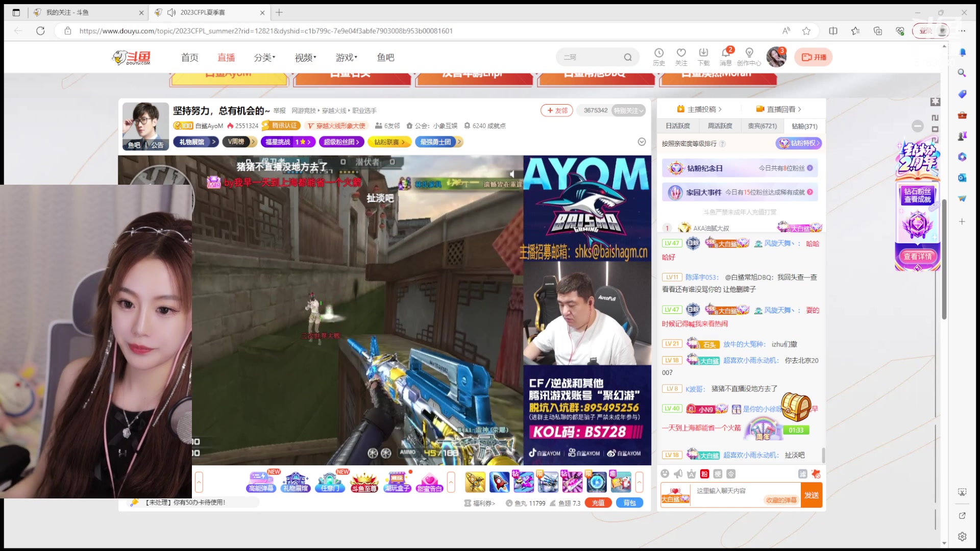
Task: Open 礼物展馆 icon in gift bar
Action: tap(296, 481)
